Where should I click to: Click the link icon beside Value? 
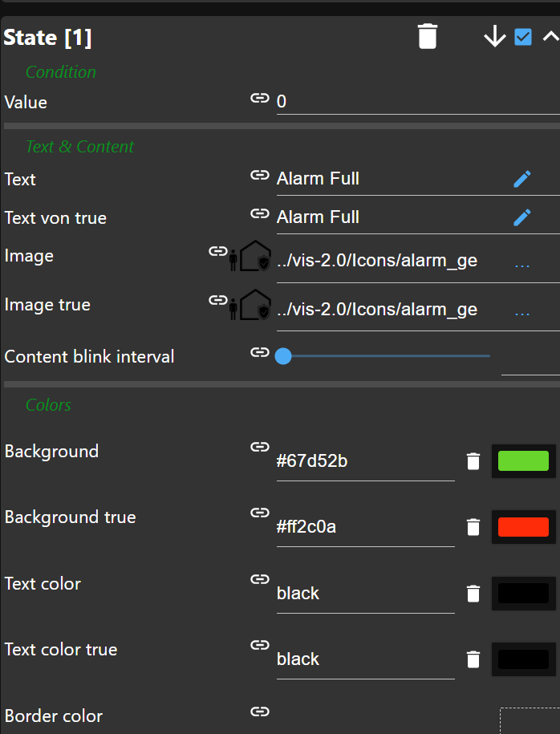click(x=259, y=98)
